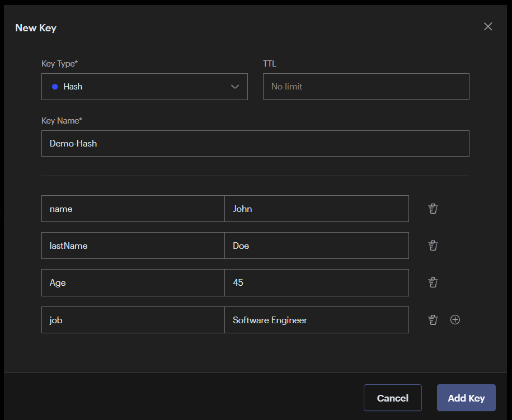Image resolution: width=512 pixels, height=420 pixels.
Task: Remove the job/Software Engineer row
Action: coord(433,319)
